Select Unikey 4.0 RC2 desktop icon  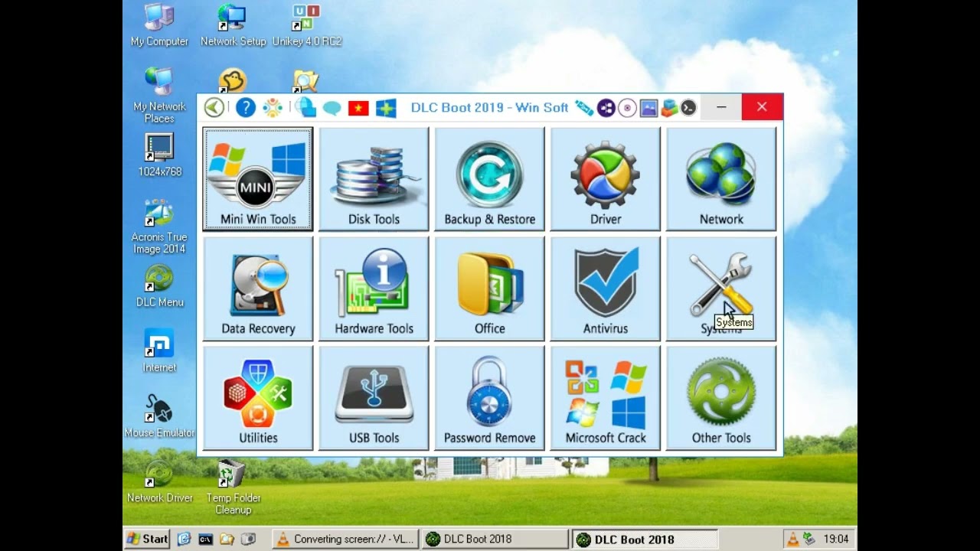tap(307, 25)
